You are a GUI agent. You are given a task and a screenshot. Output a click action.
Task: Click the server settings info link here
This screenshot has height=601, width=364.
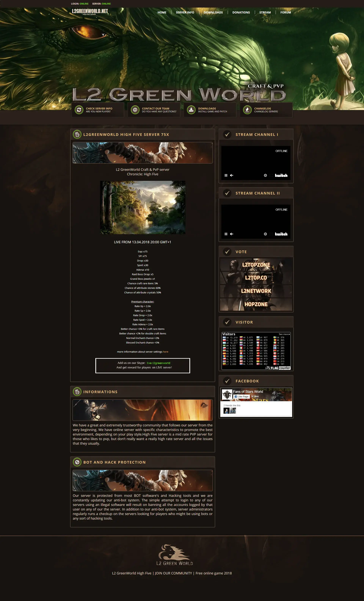[166, 352]
